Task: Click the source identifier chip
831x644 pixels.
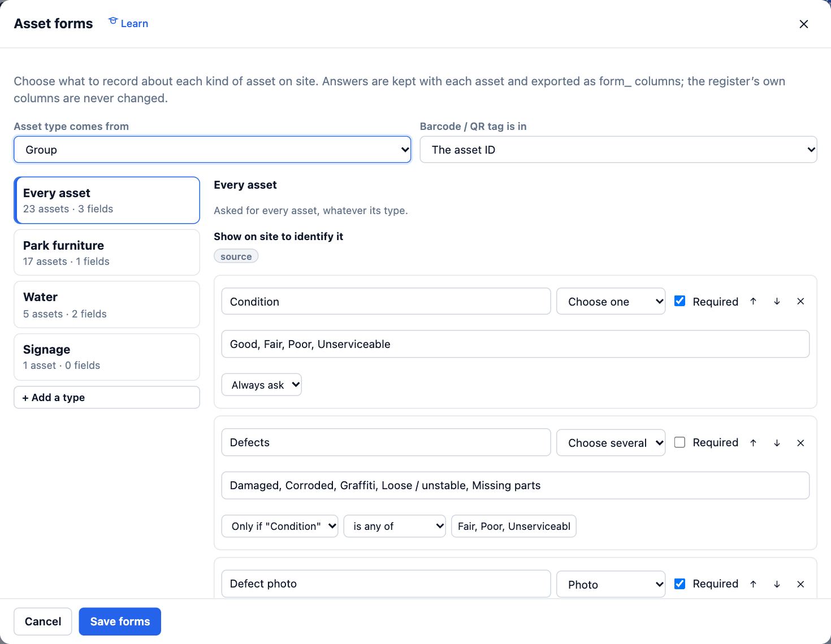Action: tap(236, 256)
